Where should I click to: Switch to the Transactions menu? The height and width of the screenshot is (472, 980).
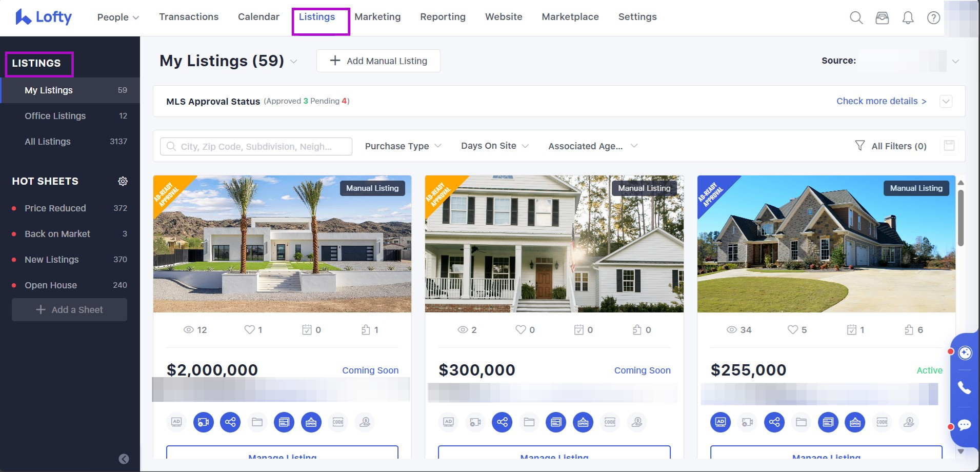(x=189, y=17)
